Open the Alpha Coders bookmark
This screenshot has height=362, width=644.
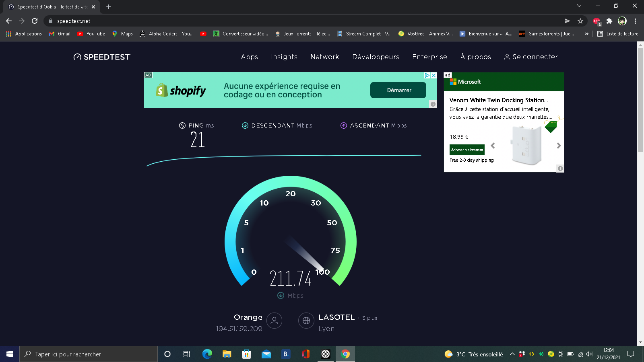167,34
